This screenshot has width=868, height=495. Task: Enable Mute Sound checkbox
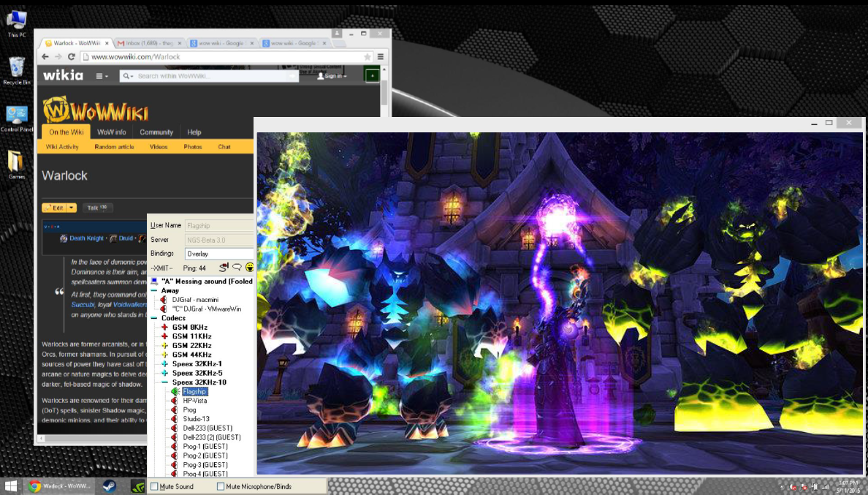[x=154, y=487]
